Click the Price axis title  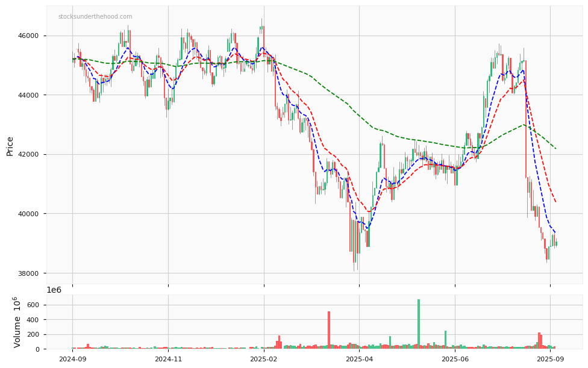point(10,146)
